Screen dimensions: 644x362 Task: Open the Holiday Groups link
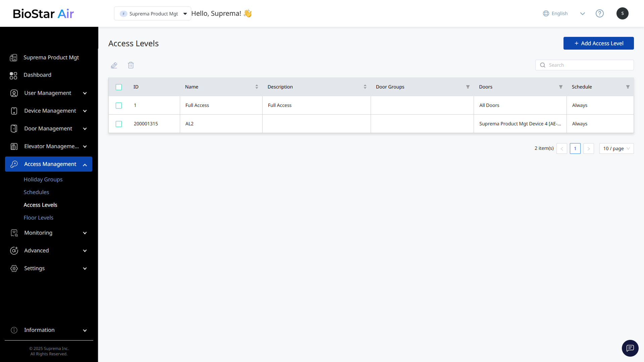tap(43, 179)
